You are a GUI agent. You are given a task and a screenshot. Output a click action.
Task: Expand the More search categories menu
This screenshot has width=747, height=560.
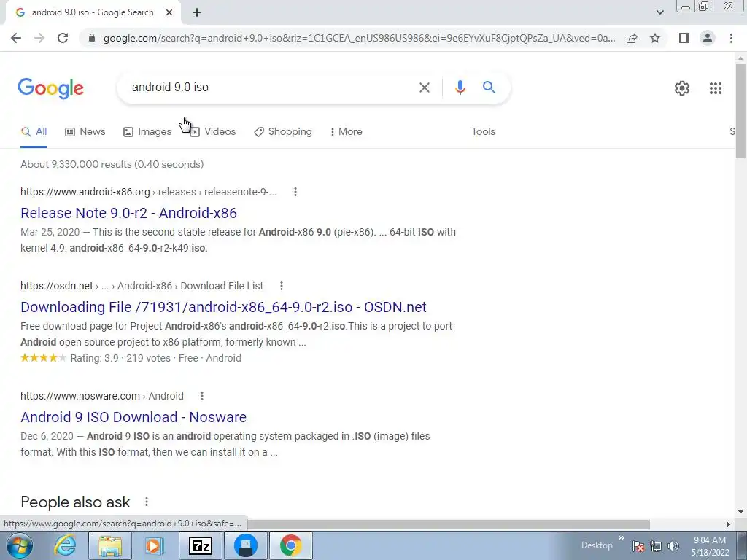(x=347, y=132)
